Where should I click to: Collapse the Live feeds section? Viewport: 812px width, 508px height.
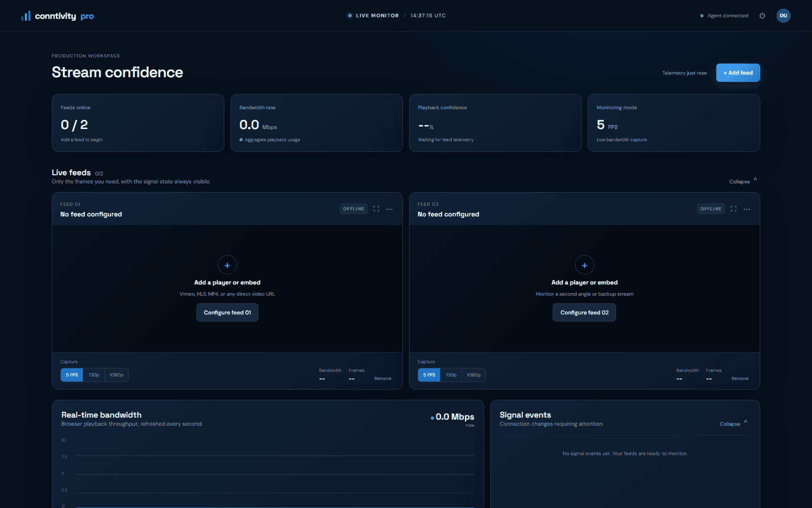(x=743, y=181)
